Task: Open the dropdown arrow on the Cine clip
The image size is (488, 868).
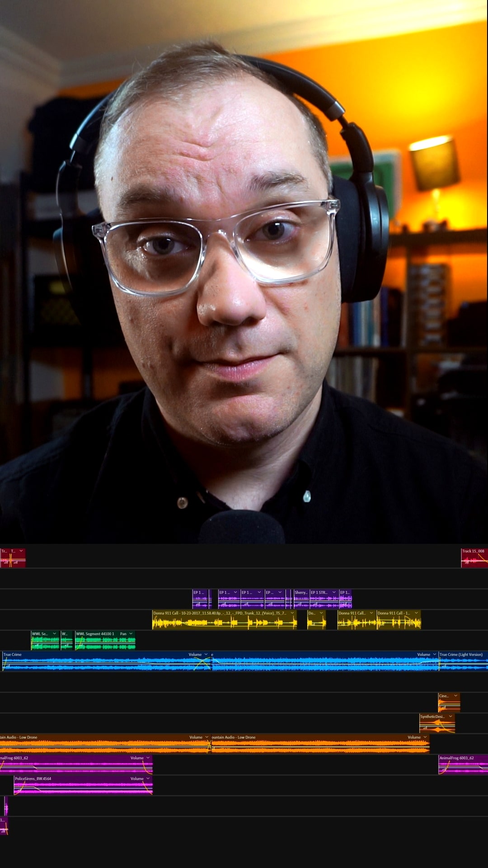Action: point(455,696)
